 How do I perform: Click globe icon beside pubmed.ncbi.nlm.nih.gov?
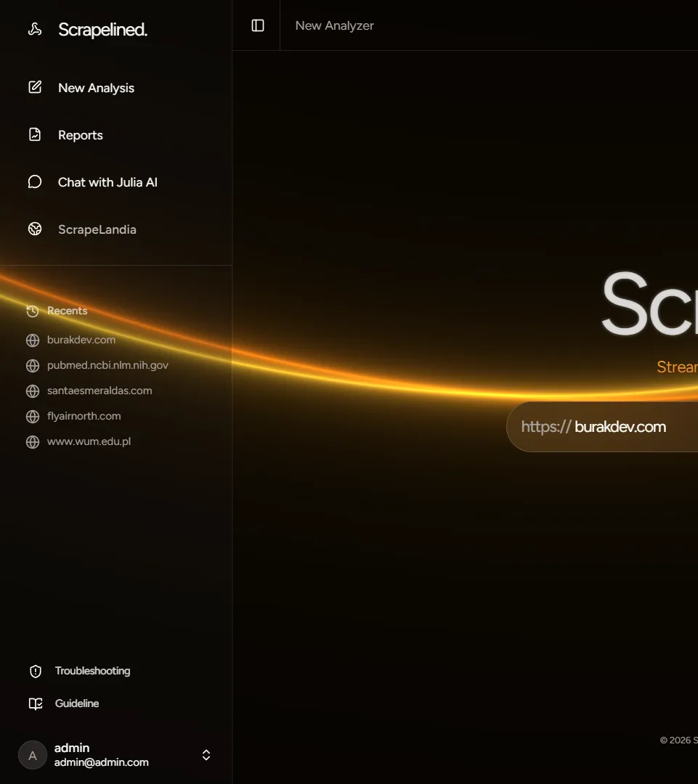click(x=33, y=366)
